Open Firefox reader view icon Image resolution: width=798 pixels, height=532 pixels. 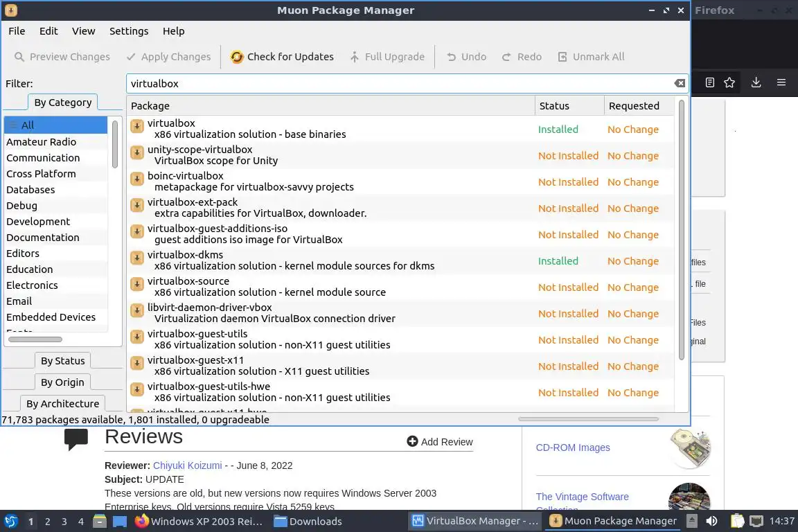pyautogui.click(x=710, y=82)
